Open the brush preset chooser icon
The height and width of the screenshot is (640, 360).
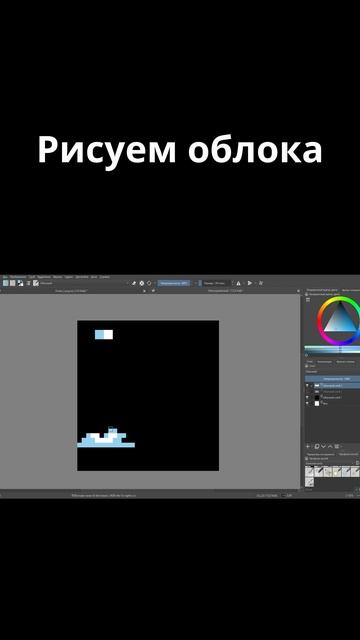36,283
